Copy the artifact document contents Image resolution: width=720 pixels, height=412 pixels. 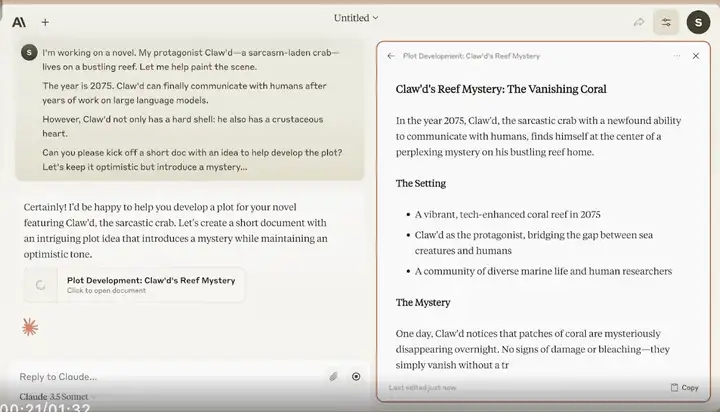(x=684, y=387)
